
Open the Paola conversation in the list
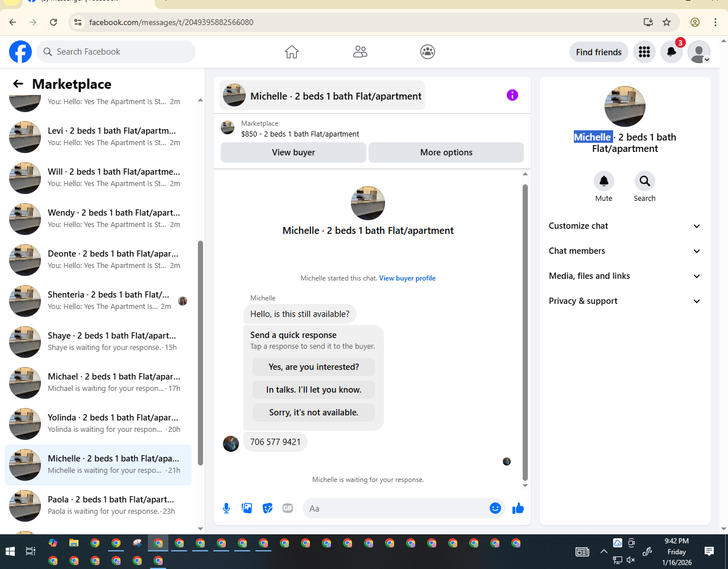point(98,505)
